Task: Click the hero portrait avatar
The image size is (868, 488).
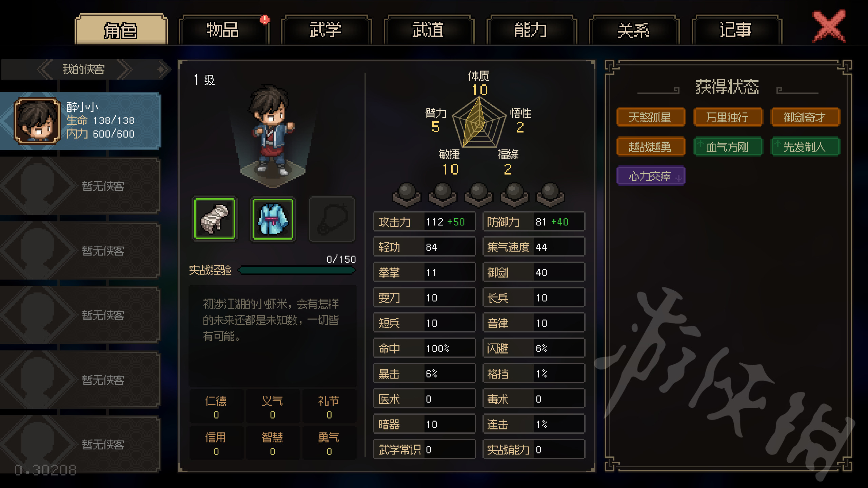Action: (37, 121)
